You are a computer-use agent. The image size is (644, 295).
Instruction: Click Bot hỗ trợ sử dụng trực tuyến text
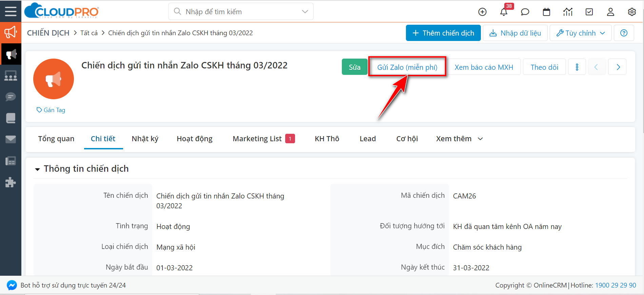point(73,285)
